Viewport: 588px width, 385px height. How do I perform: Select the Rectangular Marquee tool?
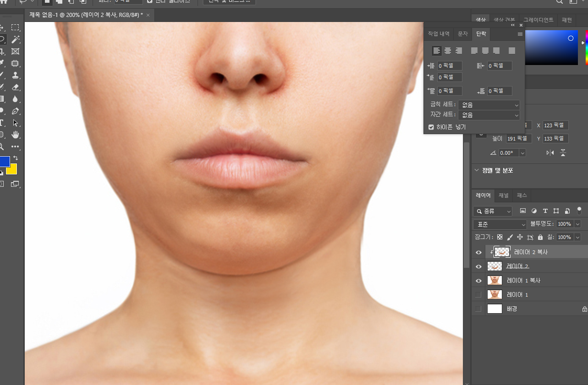(x=15, y=27)
